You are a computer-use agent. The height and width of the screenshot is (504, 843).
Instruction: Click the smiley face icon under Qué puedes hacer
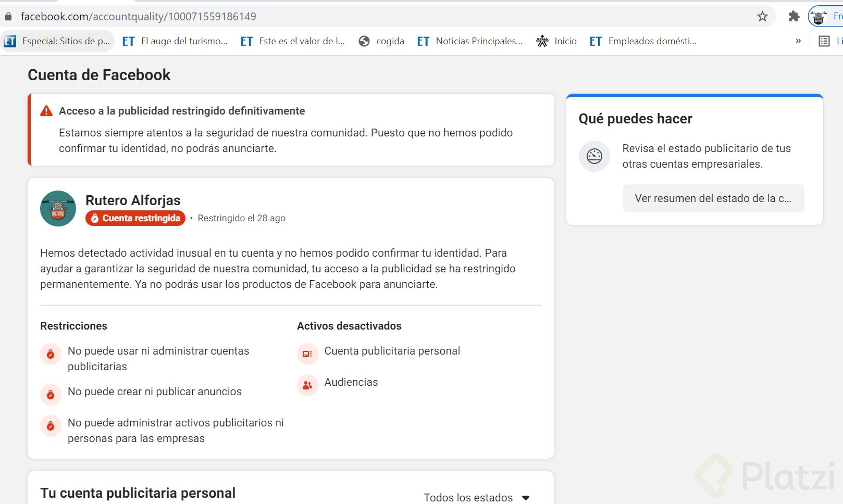tap(594, 156)
